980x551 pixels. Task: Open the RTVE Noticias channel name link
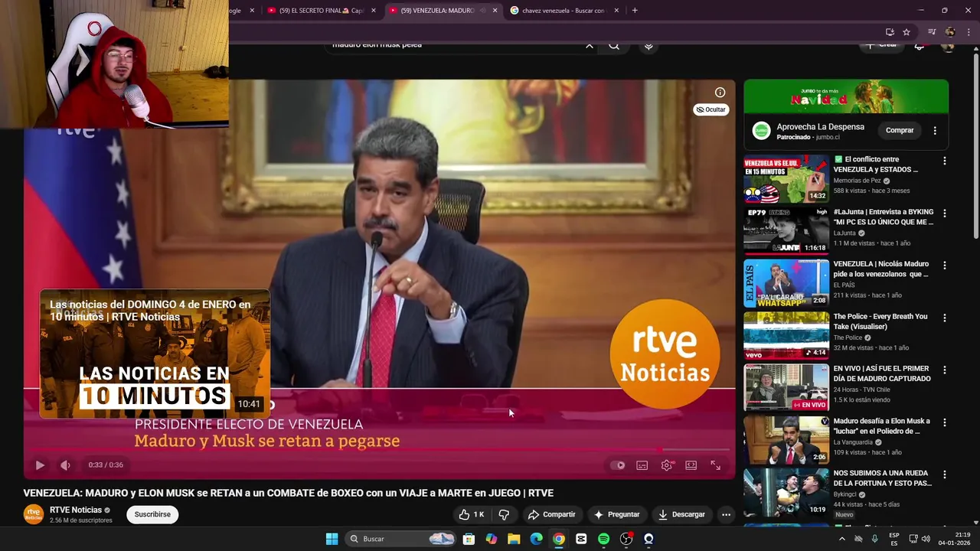[76, 510]
